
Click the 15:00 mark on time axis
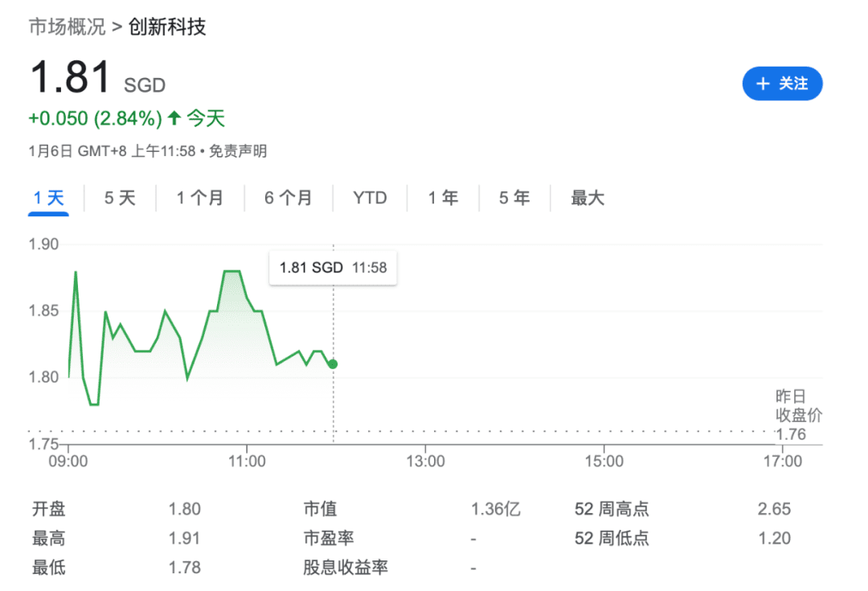click(604, 462)
